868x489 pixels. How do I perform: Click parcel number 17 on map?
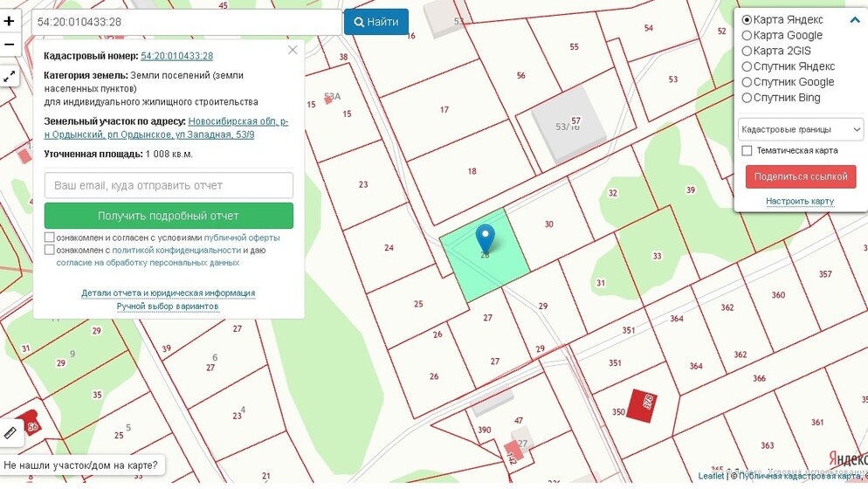pos(444,110)
